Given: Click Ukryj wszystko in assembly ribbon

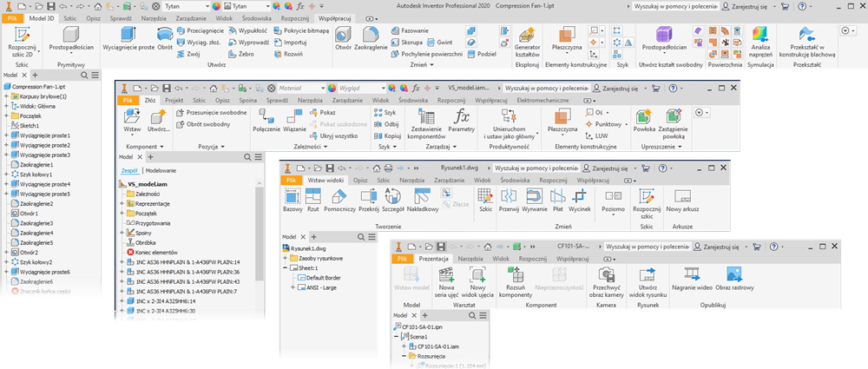Looking at the screenshot, I should pos(334,135).
